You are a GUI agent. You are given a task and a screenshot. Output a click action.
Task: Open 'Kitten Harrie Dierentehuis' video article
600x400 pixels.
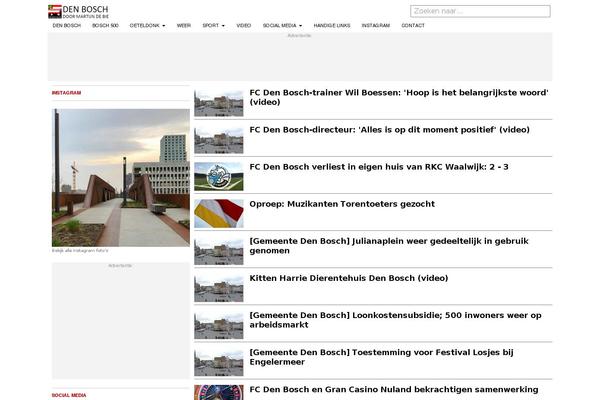pyautogui.click(x=349, y=278)
